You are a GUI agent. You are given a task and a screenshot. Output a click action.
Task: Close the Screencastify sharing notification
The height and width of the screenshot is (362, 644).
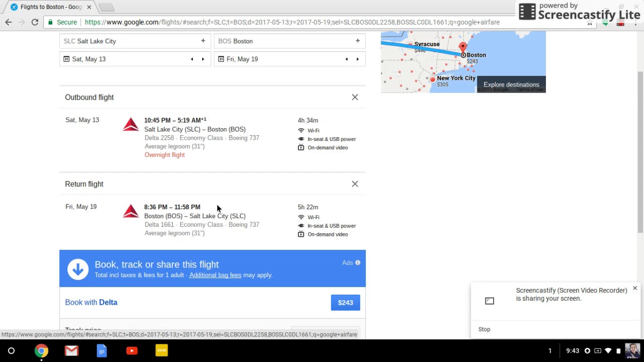point(635,288)
